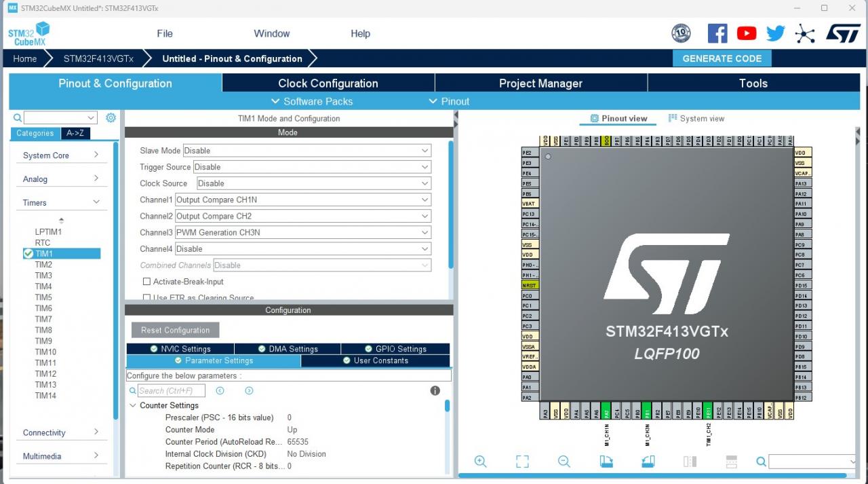This screenshot has width=868, height=484.
Task: Open the User Constants tab
Action: 375,360
